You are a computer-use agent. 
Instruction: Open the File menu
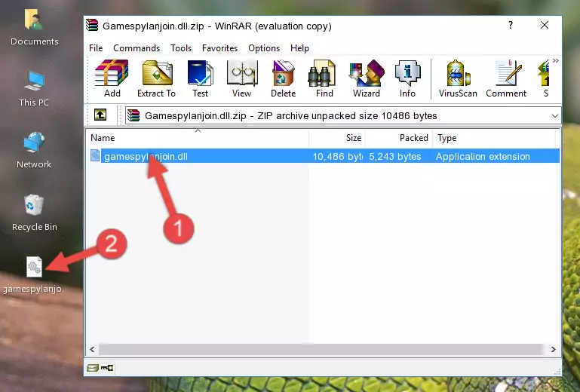[x=96, y=48]
